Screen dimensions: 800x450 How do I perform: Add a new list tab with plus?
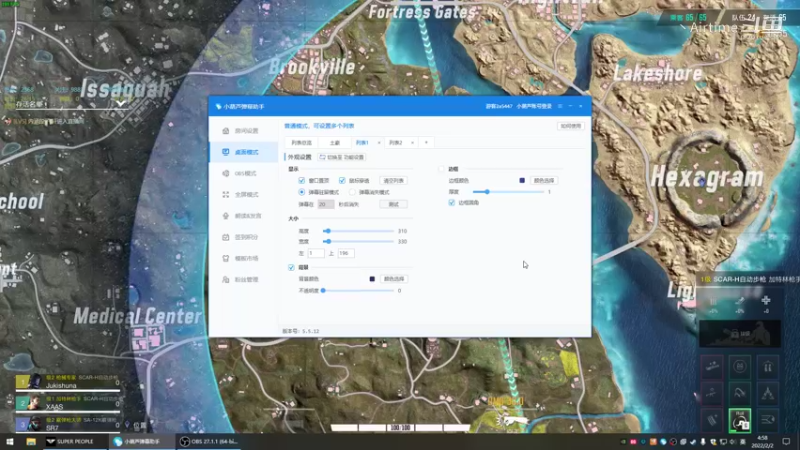coord(427,143)
